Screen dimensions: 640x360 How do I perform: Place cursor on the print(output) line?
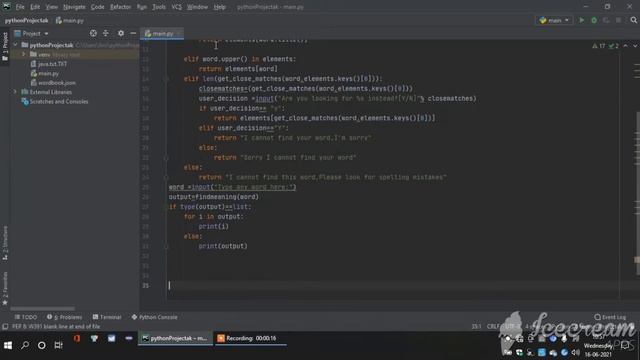tap(223, 246)
